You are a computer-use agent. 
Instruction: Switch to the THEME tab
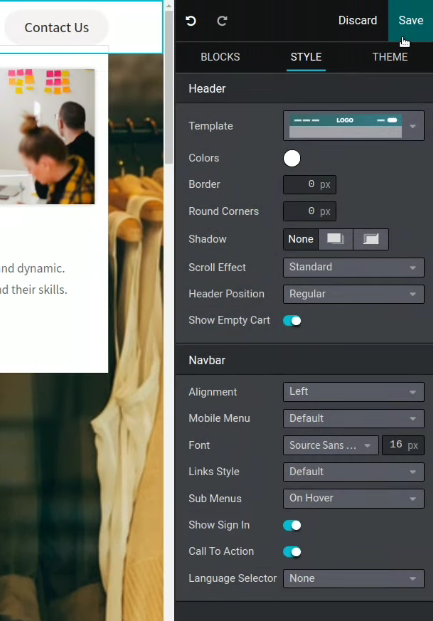coord(390,57)
